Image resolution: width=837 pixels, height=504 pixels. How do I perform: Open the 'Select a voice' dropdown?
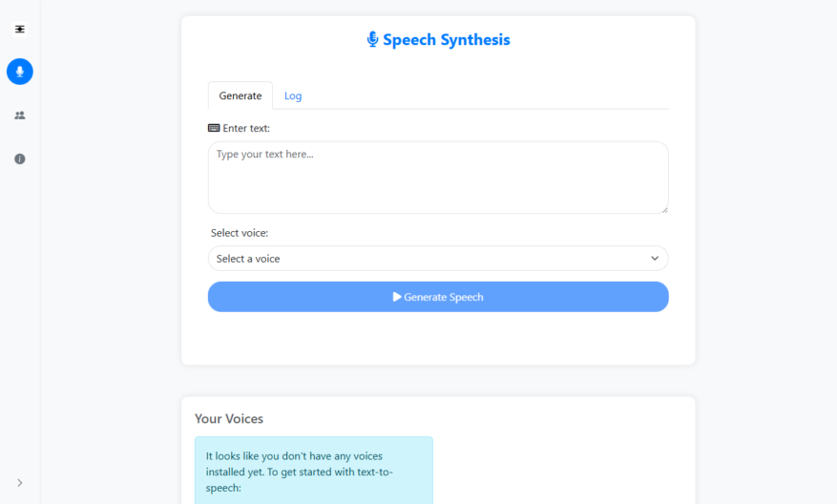[438, 259]
